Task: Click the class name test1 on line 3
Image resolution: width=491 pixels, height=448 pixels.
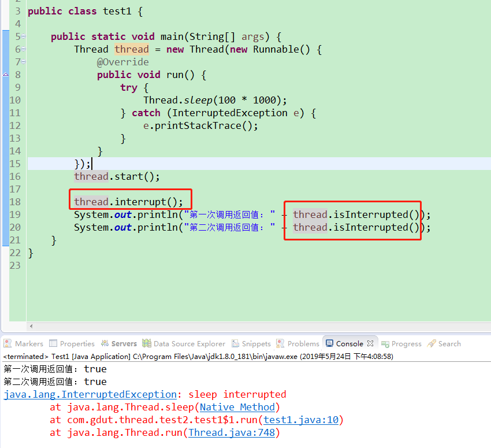Action: [x=117, y=11]
